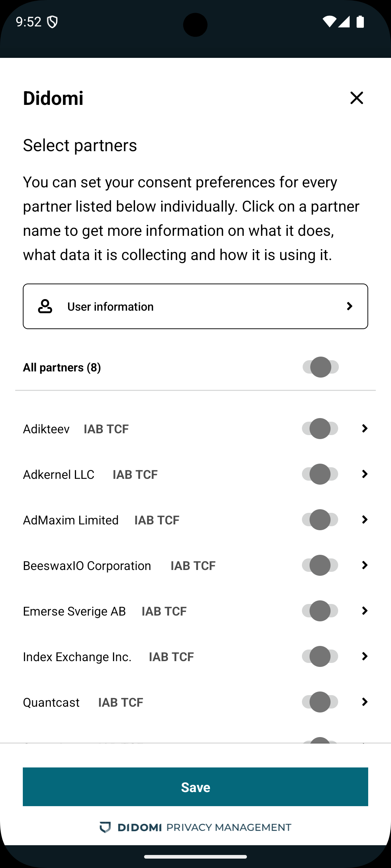Toggle consent for Index Exchange Inc.

pos(320,656)
